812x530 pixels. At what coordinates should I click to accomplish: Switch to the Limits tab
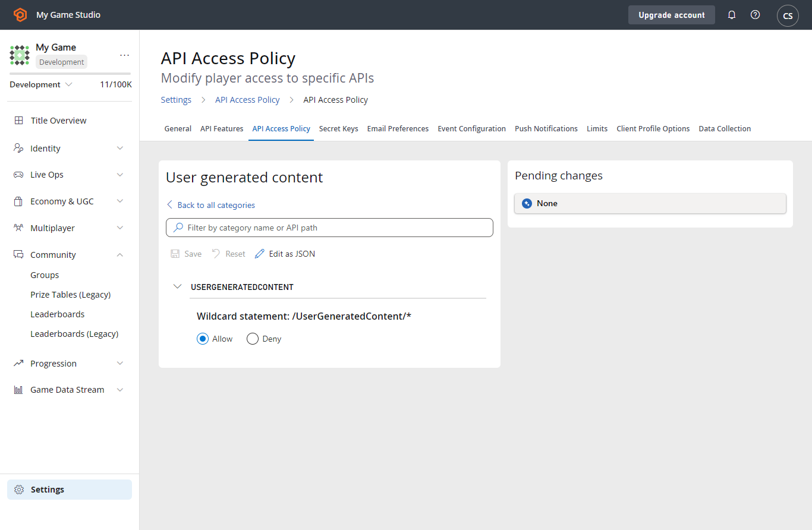point(597,129)
